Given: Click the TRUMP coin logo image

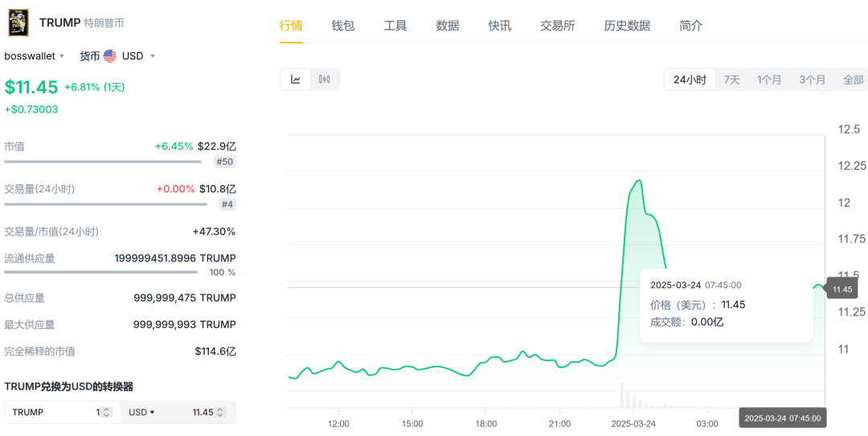Looking at the screenshot, I should tap(18, 23).
